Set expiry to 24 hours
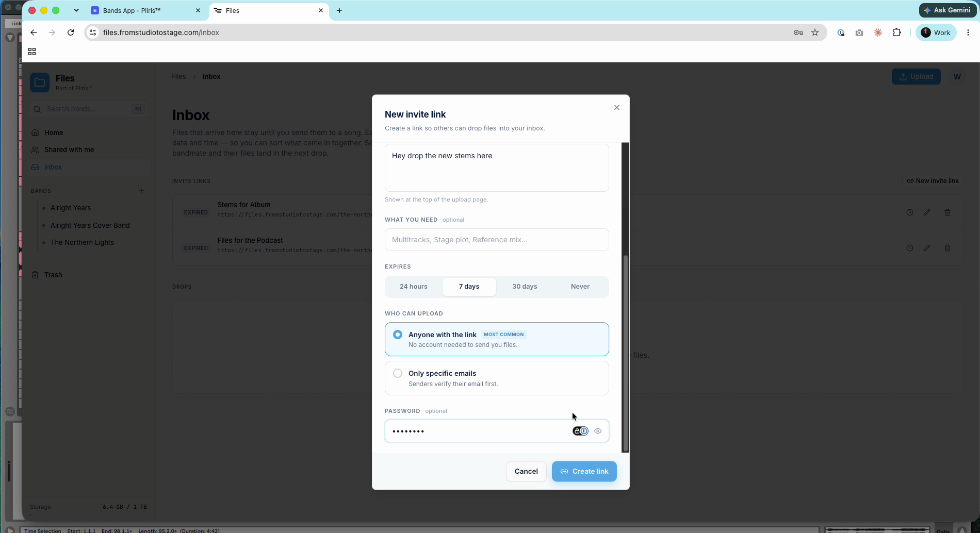980x533 pixels. point(414,287)
